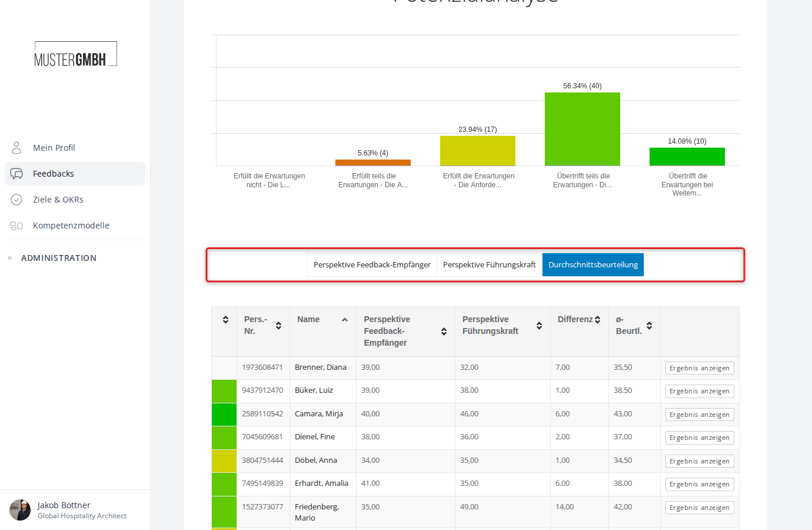
Task: Select the Durchschnittsbeurteilung tab
Action: click(x=593, y=265)
